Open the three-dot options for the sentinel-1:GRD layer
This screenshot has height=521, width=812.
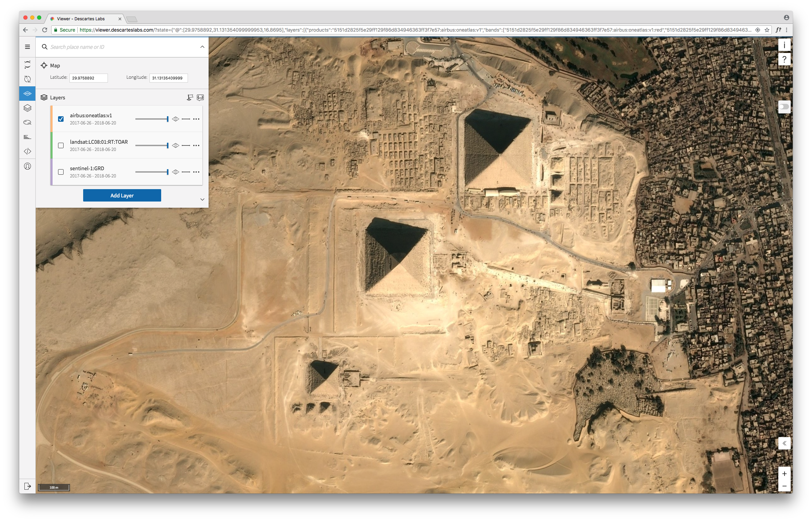click(196, 172)
